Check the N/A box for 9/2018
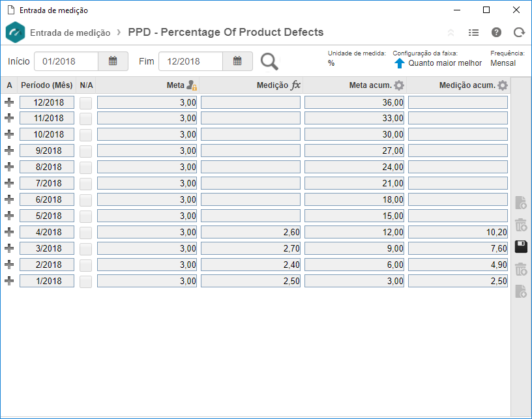 [86, 151]
